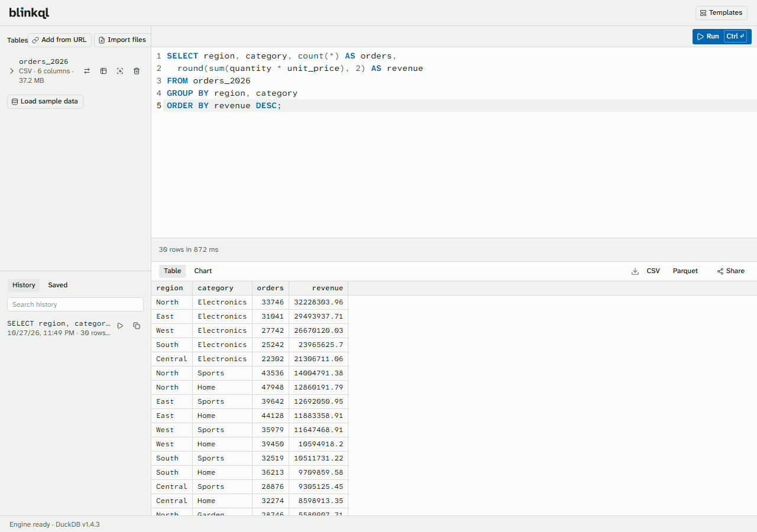Open the Templates button
Screen dimensions: 757x532
click(x=721, y=13)
